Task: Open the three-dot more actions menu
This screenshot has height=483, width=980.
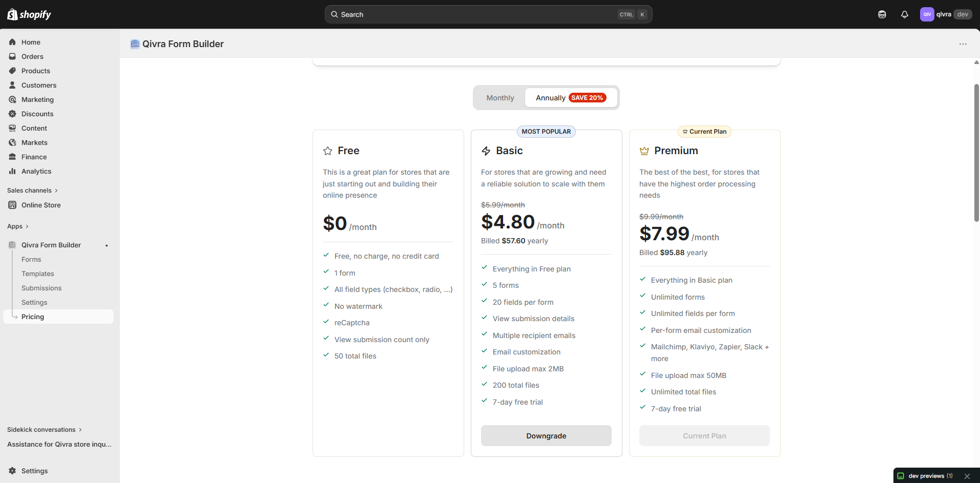Action: click(963, 44)
